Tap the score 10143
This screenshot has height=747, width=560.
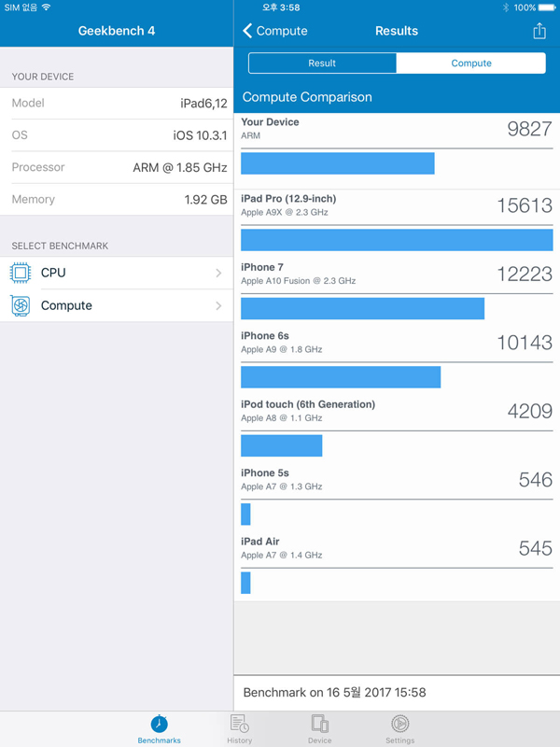[525, 343]
